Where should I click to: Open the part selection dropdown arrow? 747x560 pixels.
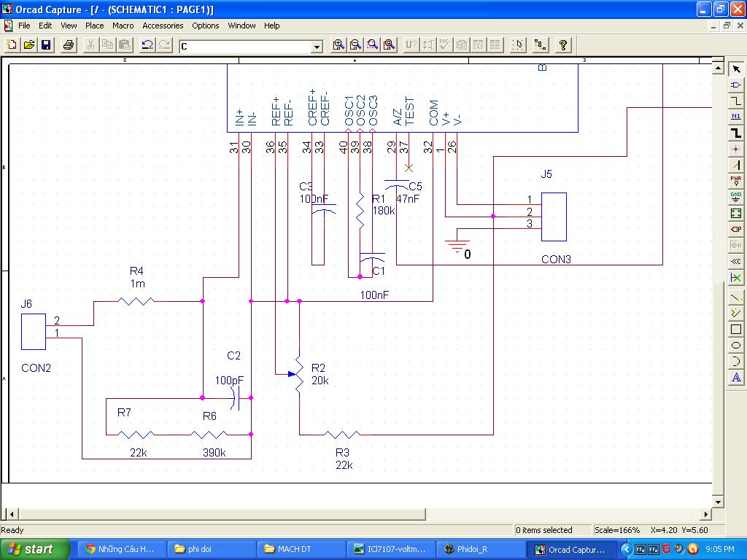click(x=317, y=47)
